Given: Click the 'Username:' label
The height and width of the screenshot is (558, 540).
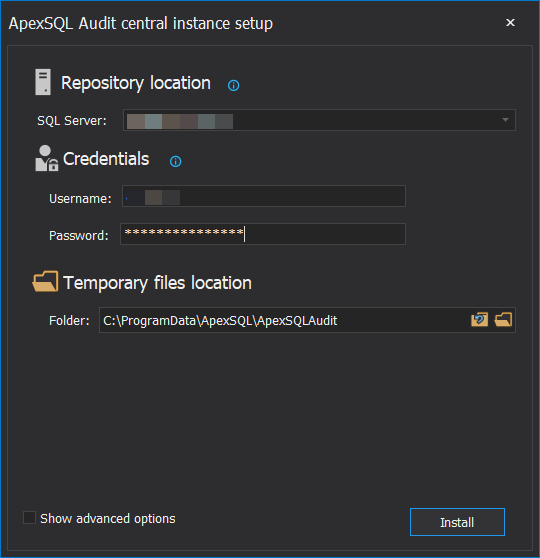Looking at the screenshot, I should coord(80,199).
